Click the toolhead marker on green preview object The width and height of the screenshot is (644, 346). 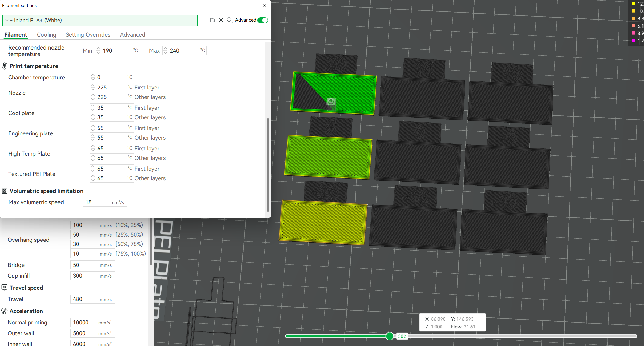click(x=331, y=101)
